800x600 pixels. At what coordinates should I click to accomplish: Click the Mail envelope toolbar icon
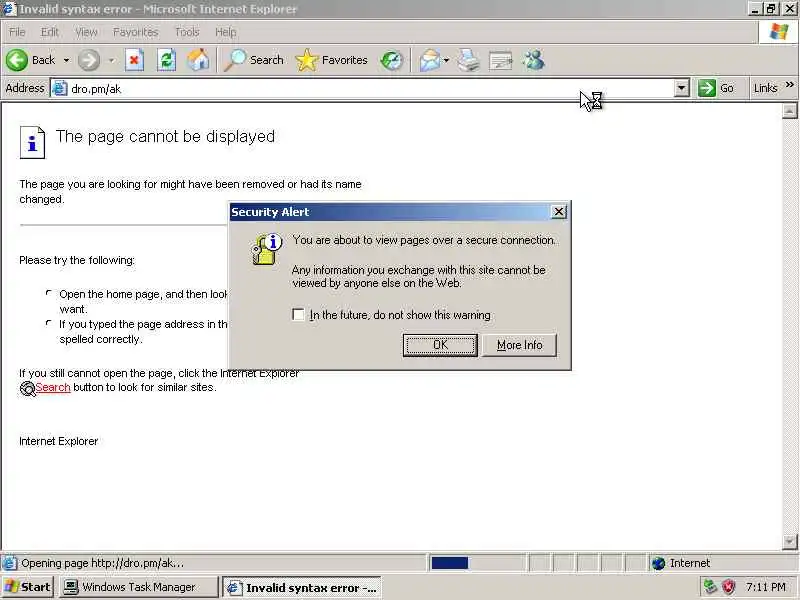point(430,60)
